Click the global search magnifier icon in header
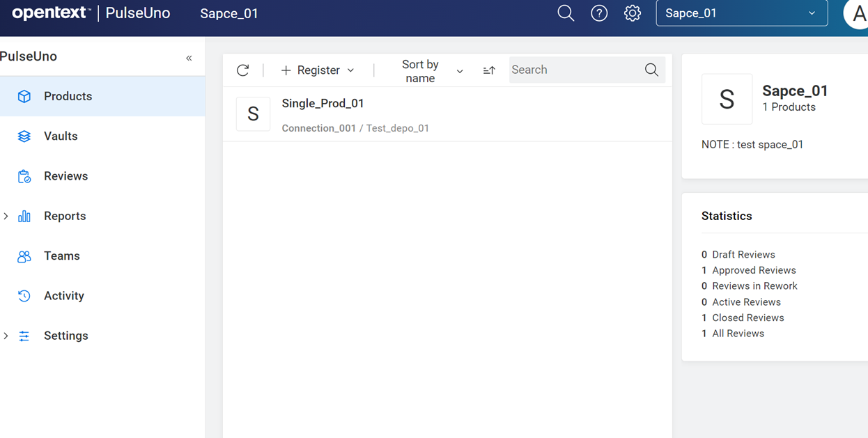 (566, 13)
